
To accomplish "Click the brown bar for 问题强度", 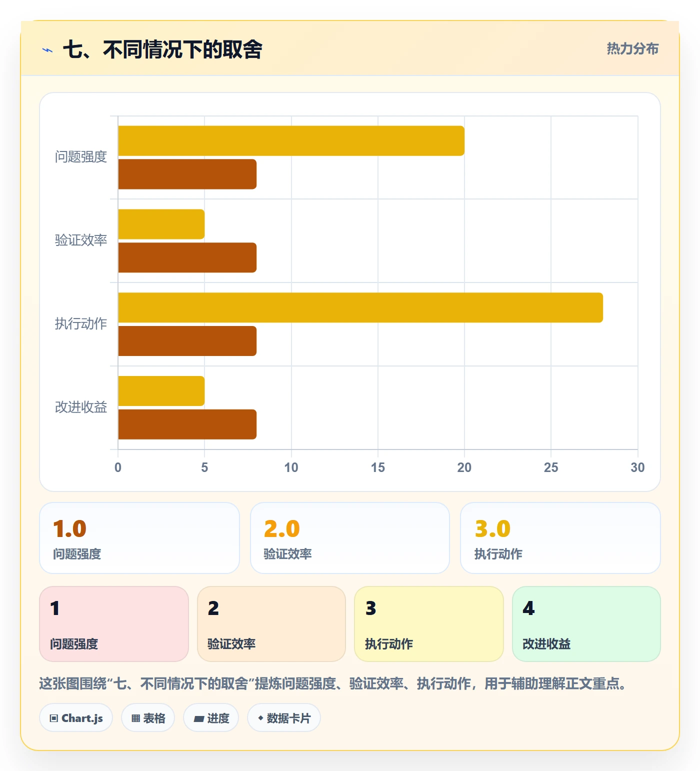I will (x=187, y=174).
